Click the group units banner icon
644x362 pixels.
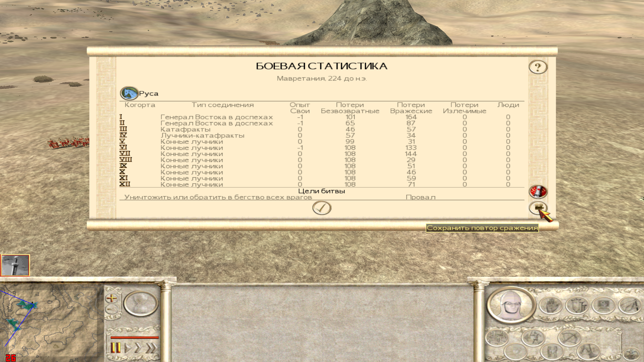(x=577, y=306)
